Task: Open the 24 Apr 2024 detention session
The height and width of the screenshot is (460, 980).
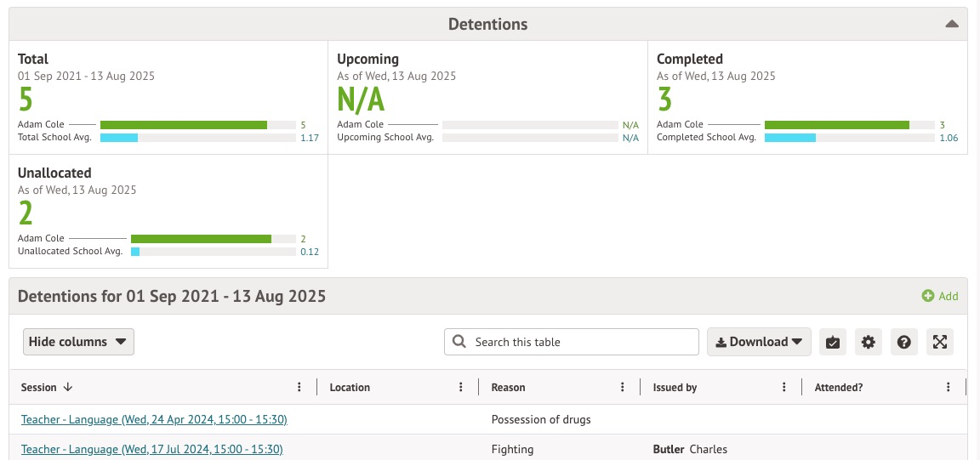Action: [x=153, y=419]
